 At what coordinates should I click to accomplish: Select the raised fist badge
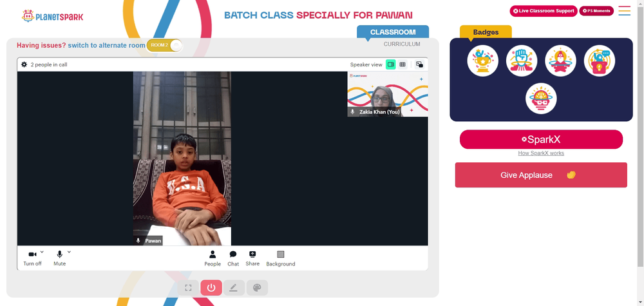tap(522, 61)
